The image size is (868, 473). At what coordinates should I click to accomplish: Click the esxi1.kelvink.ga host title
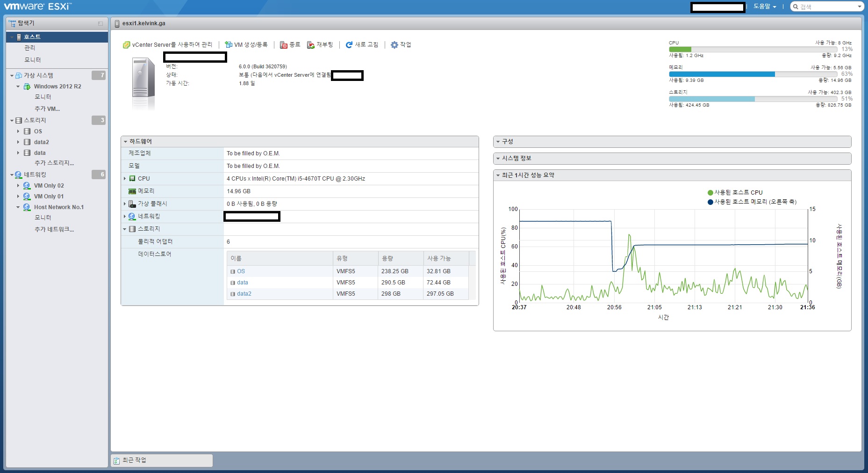tap(143, 23)
